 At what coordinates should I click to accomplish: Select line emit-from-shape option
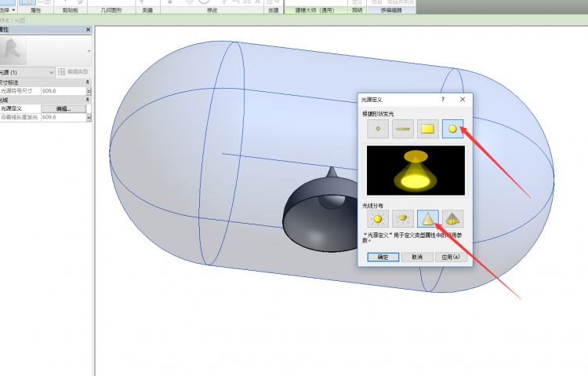pyautogui.click(x=403, y=129)
